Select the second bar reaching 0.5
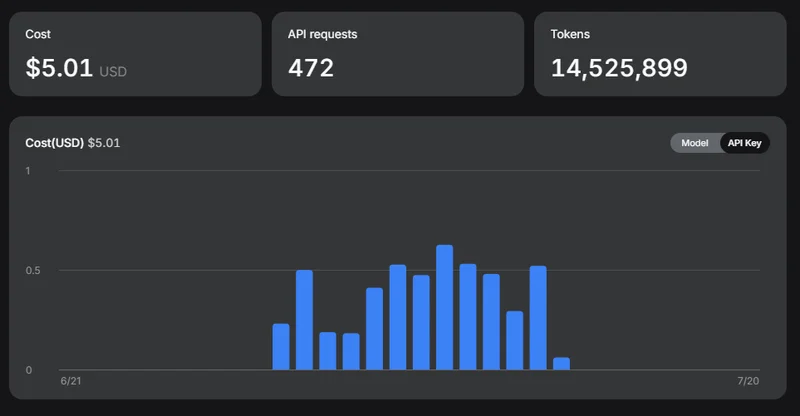Screen dimensions: 800x416 pos(398,317)
